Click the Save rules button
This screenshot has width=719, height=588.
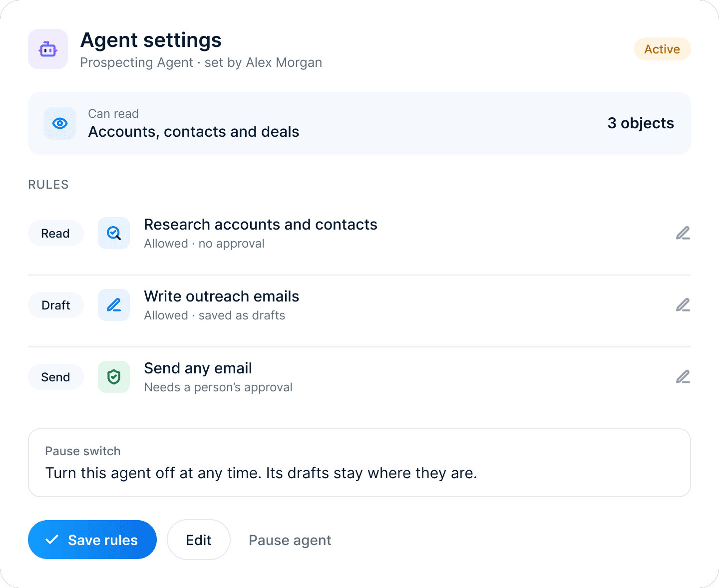coord(92,540)
